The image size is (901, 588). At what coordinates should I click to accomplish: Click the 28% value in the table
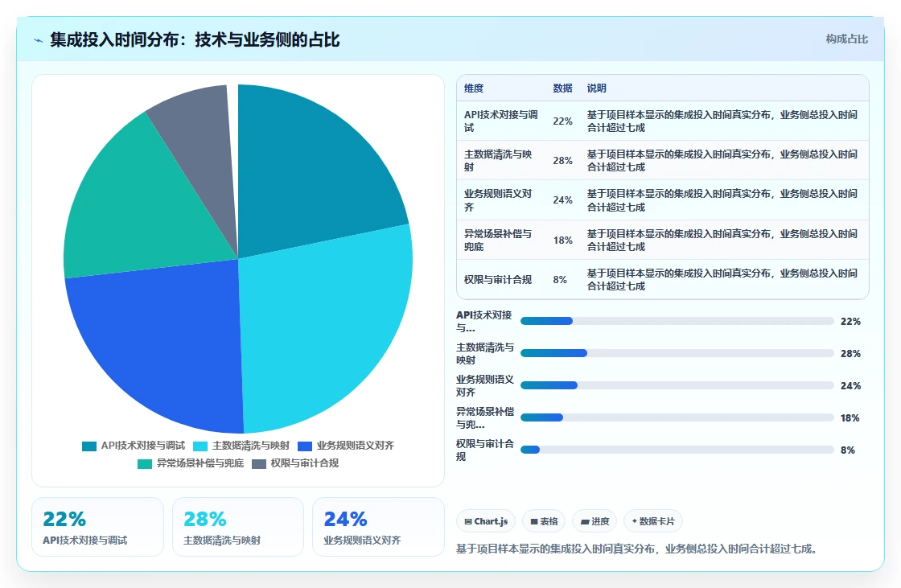click(562, 160)
